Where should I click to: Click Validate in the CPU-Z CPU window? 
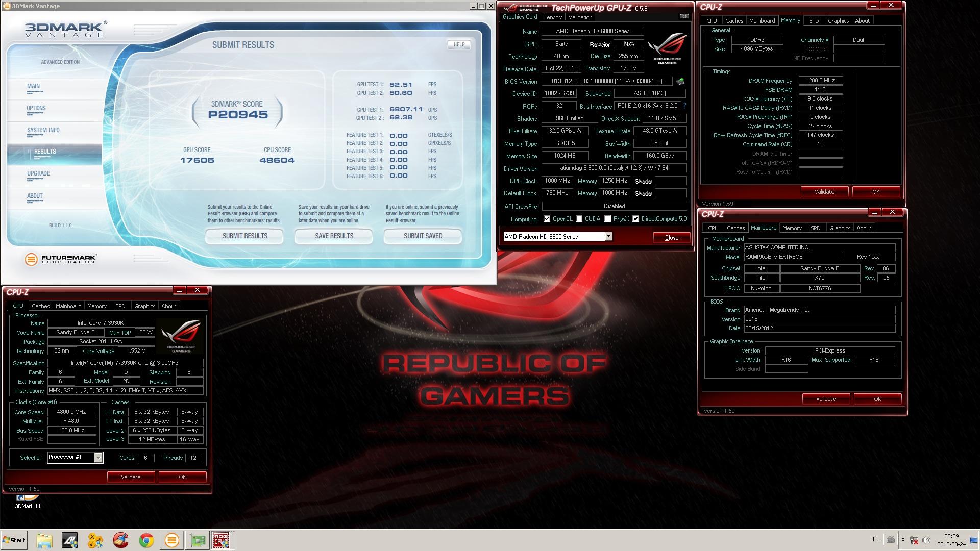pyautogui.click(x=131, y=477)
